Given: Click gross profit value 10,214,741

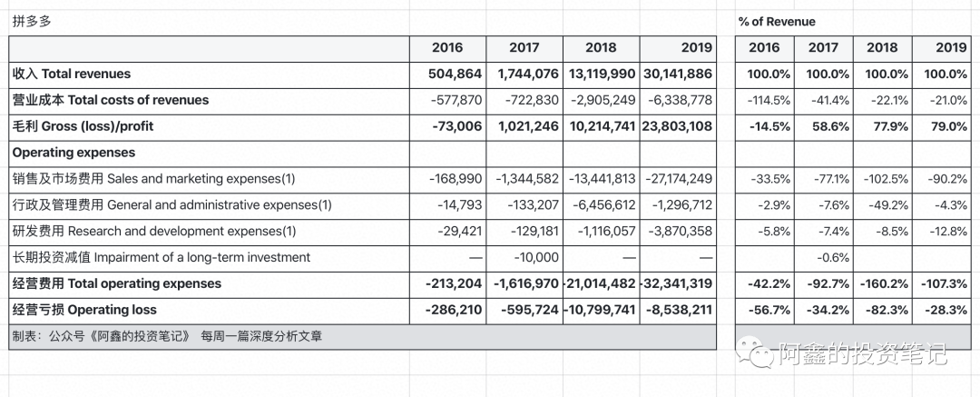Looking at the screenshot, I should click(x=602, y=126).
